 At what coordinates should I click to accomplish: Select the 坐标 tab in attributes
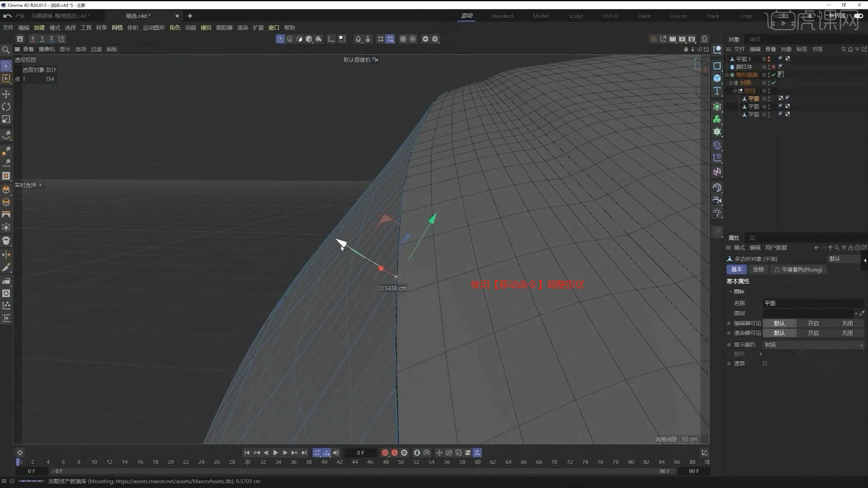coord(758,270)
